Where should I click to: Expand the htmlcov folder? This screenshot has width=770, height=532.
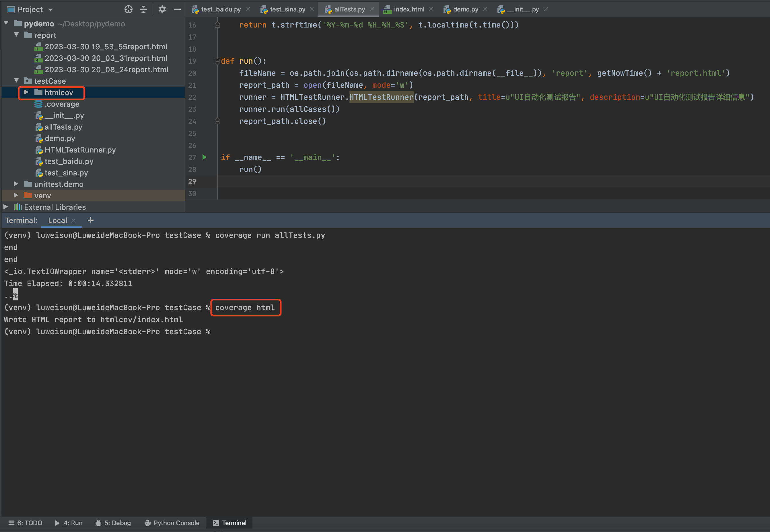pos(26,92)
